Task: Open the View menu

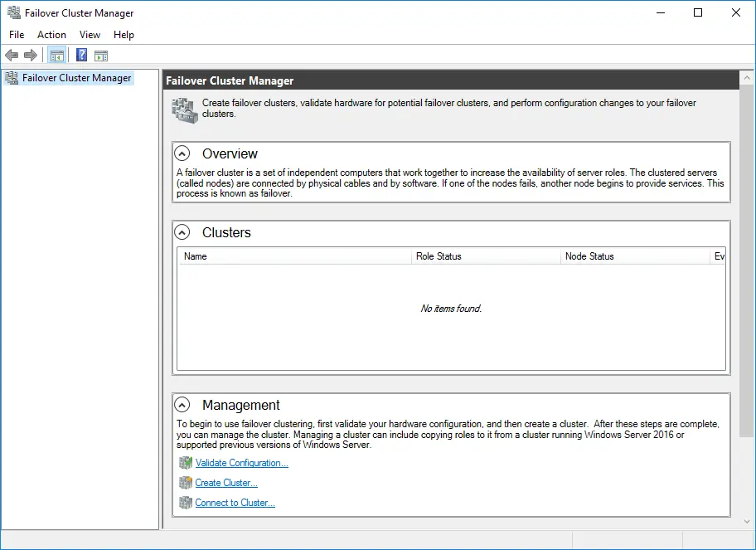Action: coord(90,35)
